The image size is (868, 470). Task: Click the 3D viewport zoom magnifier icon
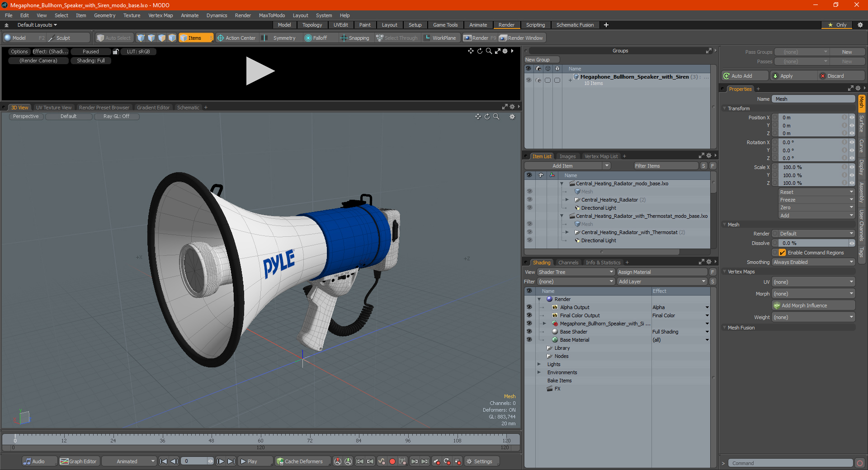tap(496, 117)
